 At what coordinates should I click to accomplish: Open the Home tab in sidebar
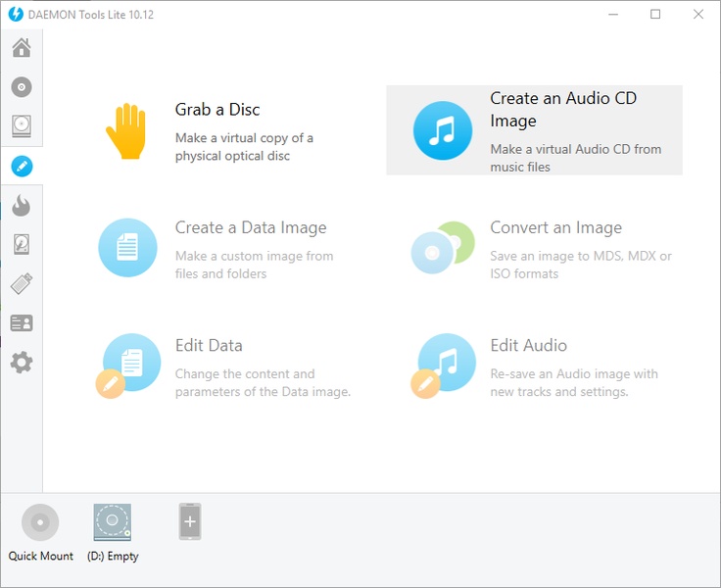pos(21,48)
